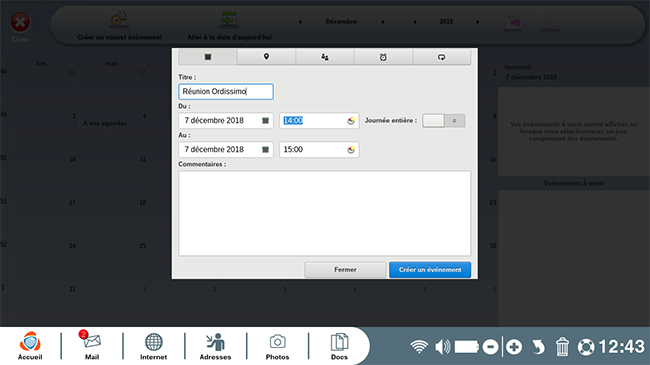The width and height of the screenshot is (650, 365).
Task: Click the speaker volume icon
Action: tap(442, 346)
